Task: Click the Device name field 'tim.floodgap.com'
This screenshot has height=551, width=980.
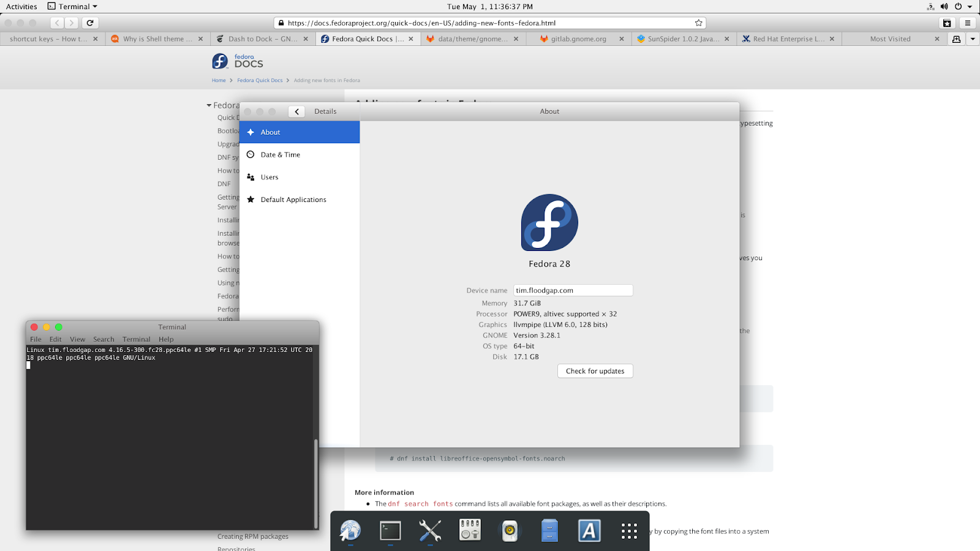Action: click(x=573, y=291)
